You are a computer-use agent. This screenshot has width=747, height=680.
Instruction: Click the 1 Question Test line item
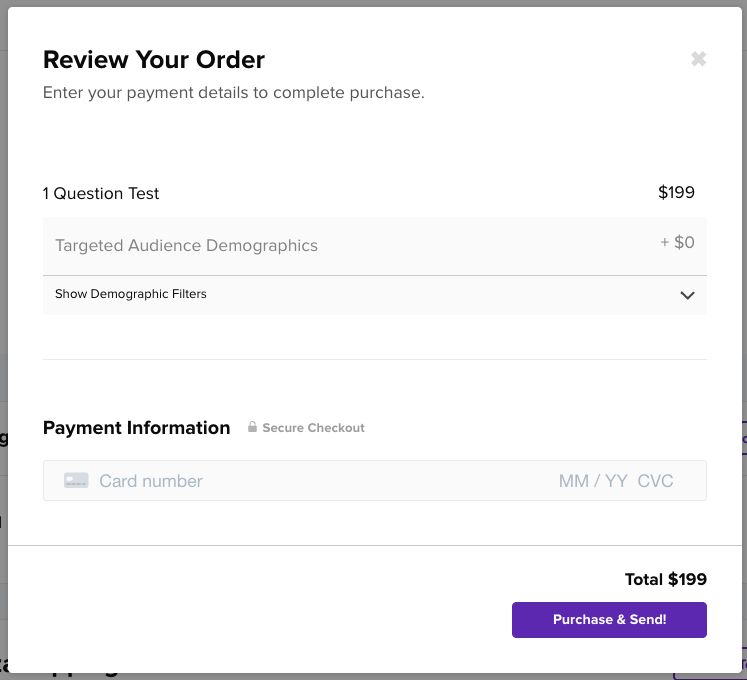pos(101,193)
